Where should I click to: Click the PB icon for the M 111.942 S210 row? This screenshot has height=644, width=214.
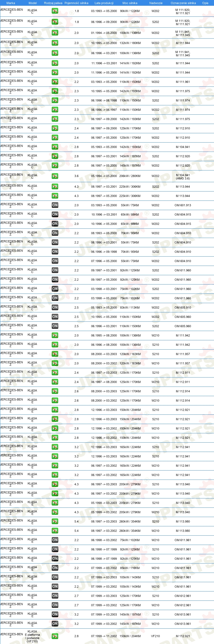coord(55,345)
